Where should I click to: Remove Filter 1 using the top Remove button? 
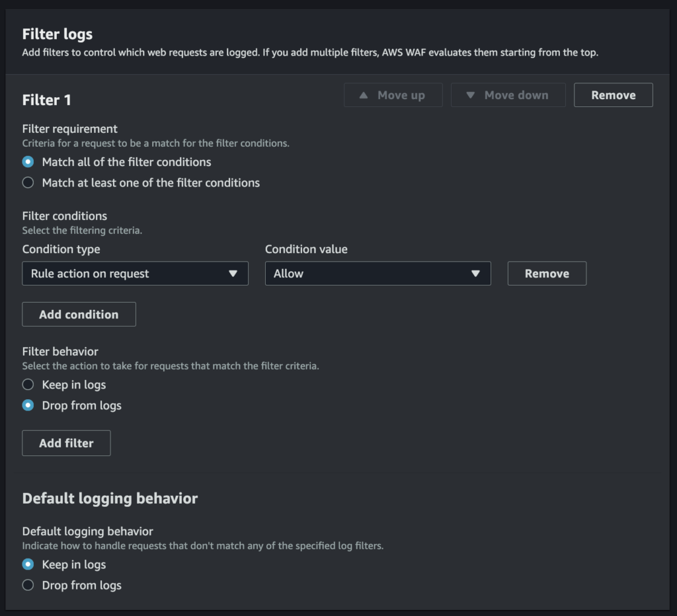point(613,95)
